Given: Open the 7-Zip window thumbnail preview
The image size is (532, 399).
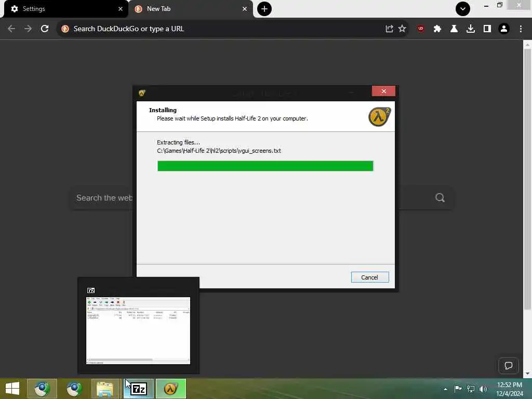Looking at the screenshot, I should pos(138,330).
